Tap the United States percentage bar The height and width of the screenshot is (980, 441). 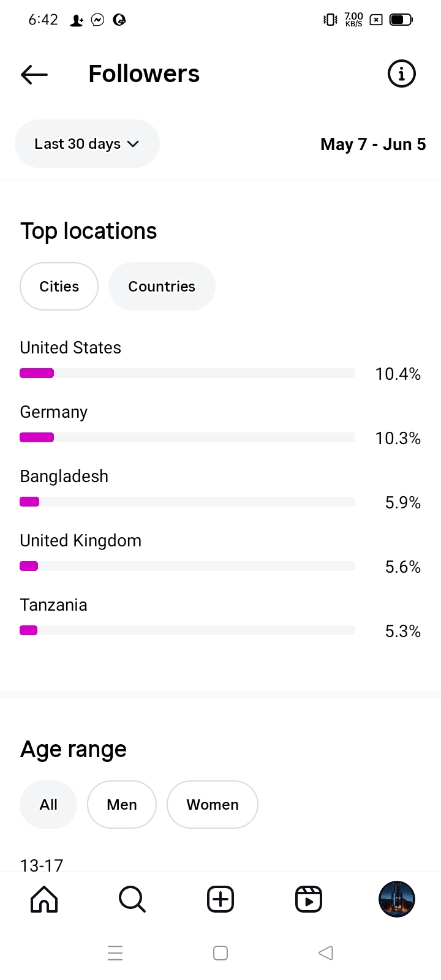point(187,373)
